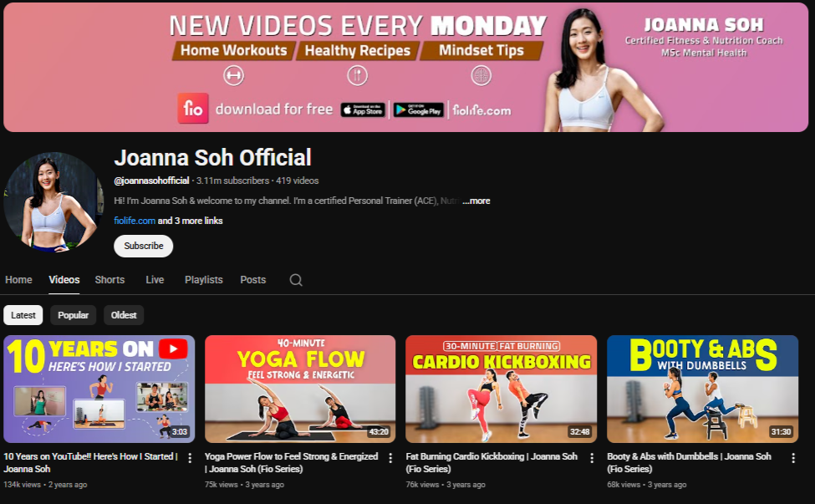Play the Yoga Flow video thumbnail
Viewport: 815px width, 504px height.
[300, 389]
